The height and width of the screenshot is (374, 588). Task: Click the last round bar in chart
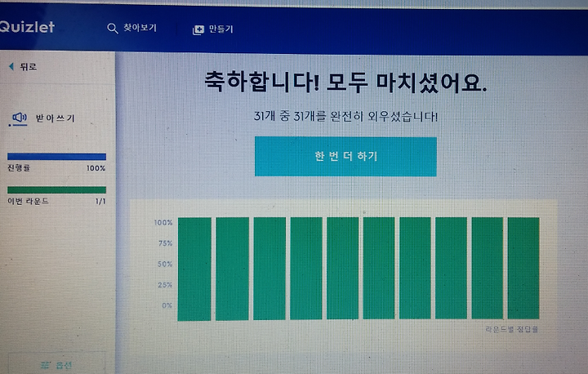click(523, 268)
